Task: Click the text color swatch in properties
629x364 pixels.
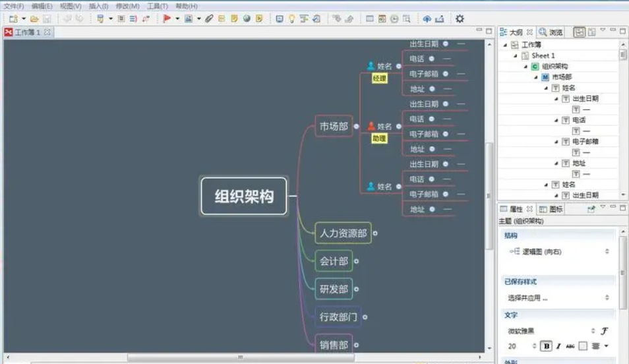Action: point(583,346)
